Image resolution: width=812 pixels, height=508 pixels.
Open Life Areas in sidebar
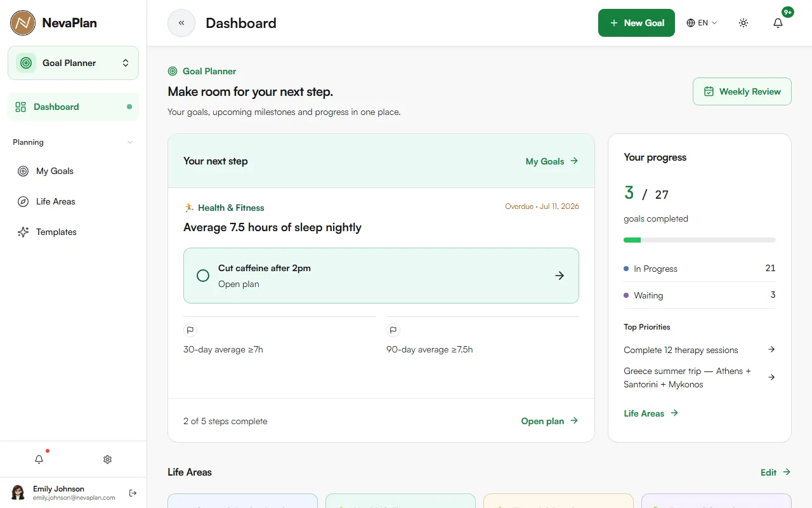coord(73,201)
